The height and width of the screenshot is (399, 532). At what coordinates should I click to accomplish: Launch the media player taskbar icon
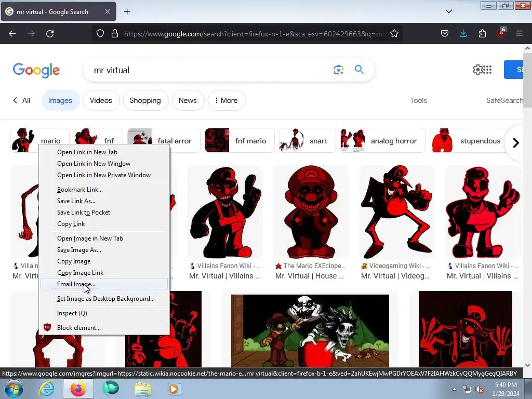175,389
